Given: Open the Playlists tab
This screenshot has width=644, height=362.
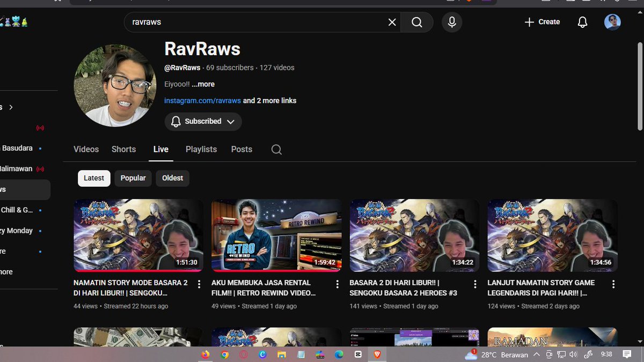Looking at the screenshot, I should click(201, 149).
